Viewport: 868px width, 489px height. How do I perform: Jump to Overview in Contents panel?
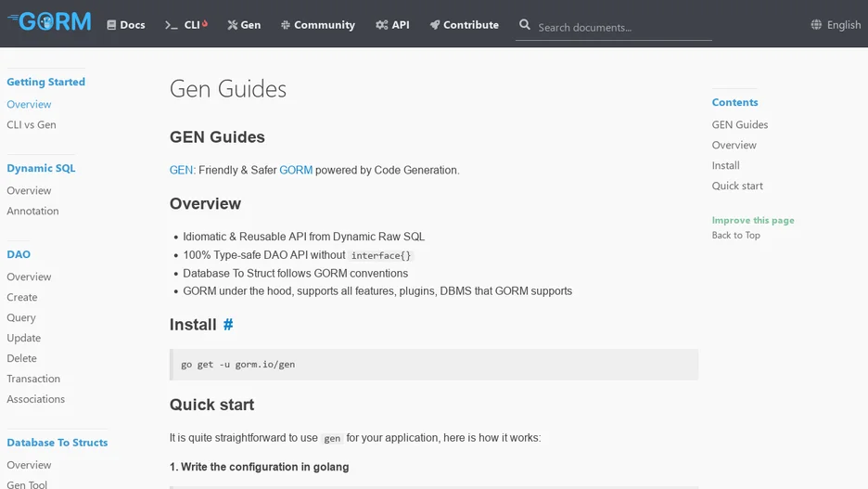(734, 145)
